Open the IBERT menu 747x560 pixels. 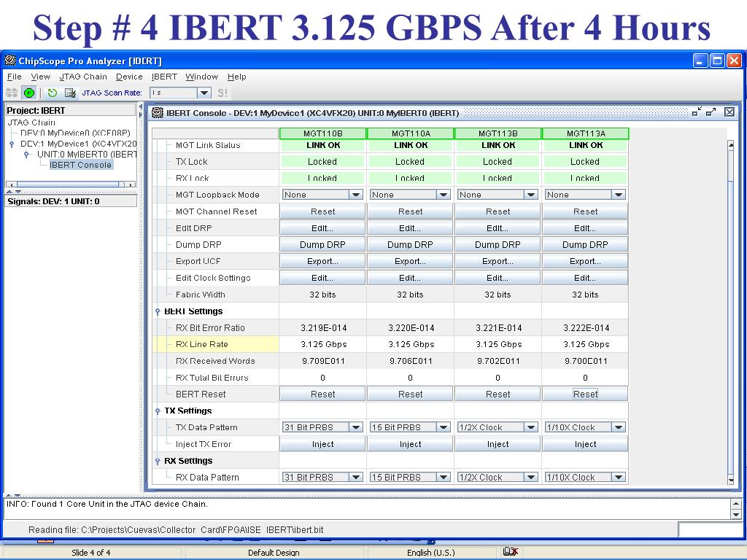point(164,77)
